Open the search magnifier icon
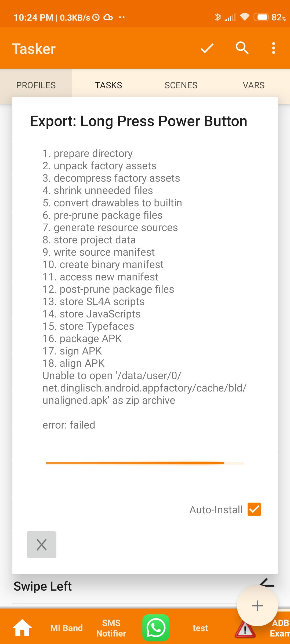The width and height of the screenshot is (290, 644). point(242,48)
